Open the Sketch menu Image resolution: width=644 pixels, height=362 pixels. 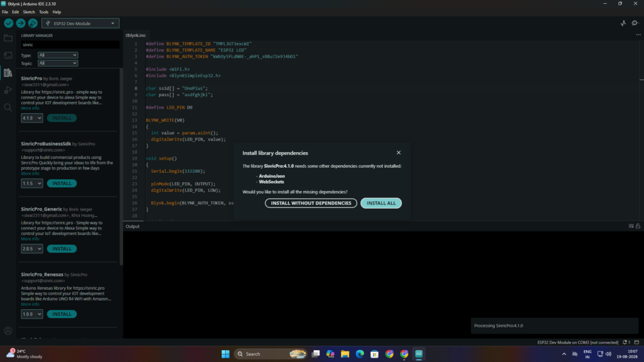(x=29, y=12)
